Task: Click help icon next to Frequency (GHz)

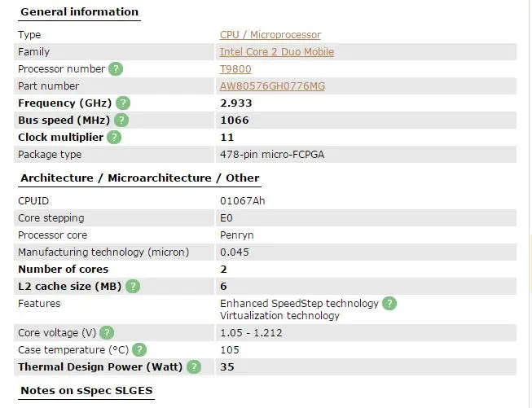Action: point(123,103)
